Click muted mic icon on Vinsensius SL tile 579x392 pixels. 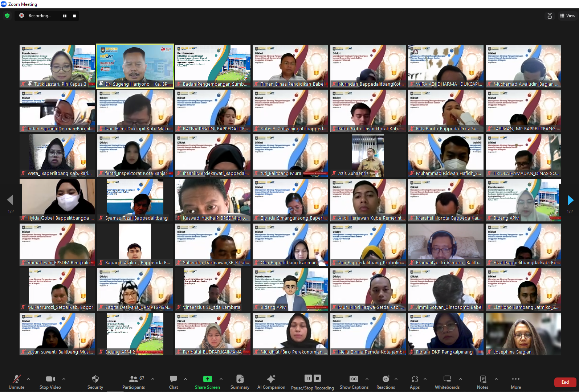[x=179, y=307]
